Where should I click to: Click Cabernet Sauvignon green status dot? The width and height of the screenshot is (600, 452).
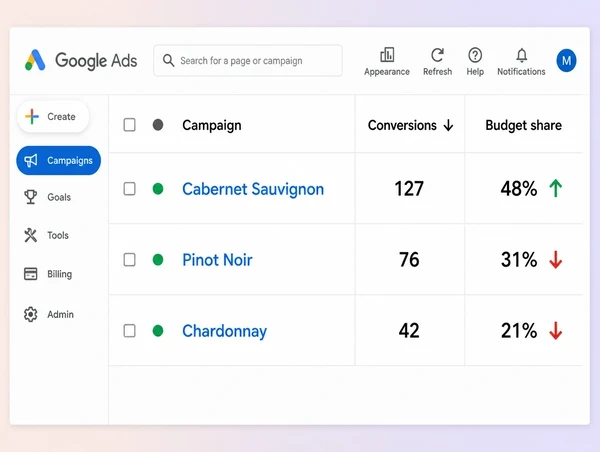[158, 189]
